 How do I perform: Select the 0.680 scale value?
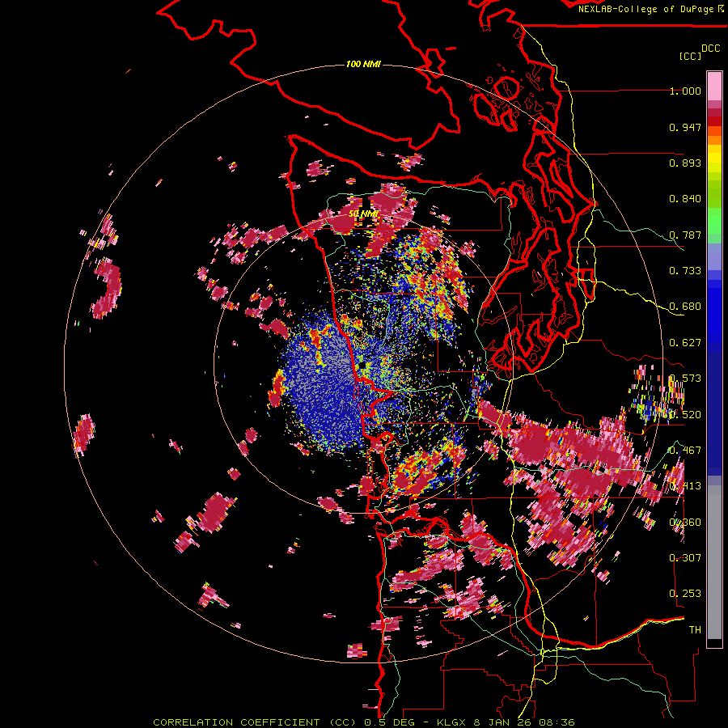point(685,307)
